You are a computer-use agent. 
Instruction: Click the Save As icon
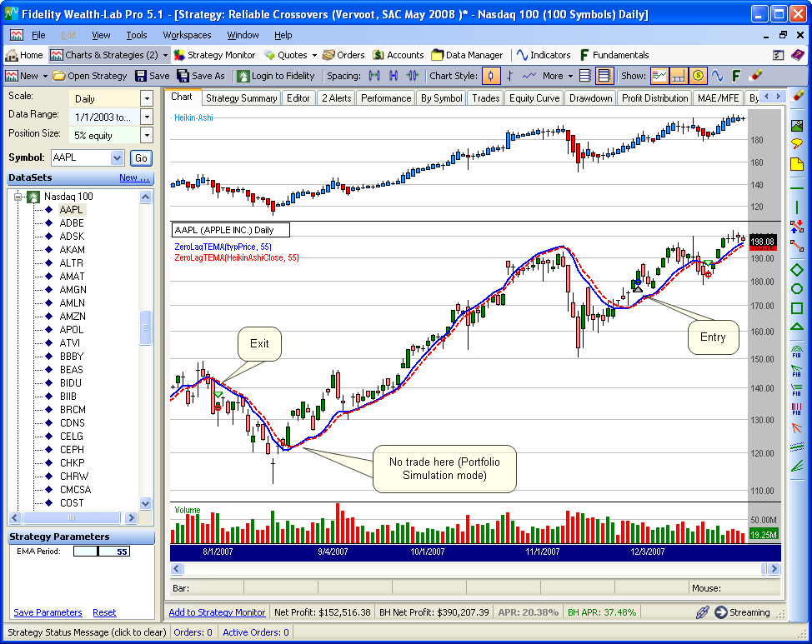point(201,76)
